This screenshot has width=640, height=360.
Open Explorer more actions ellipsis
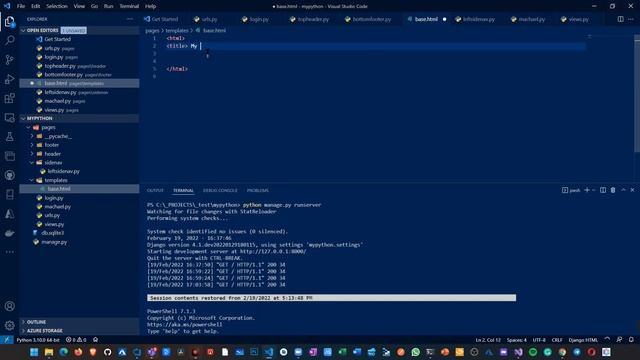[x=129, y=19]
